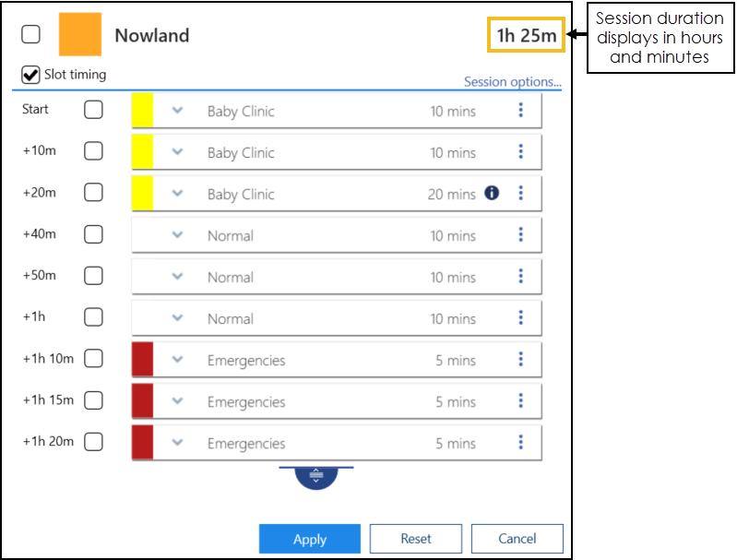This screenshot has height=560, width=737.
Task: Open the Session options link
Action: [x=512, y=81]
